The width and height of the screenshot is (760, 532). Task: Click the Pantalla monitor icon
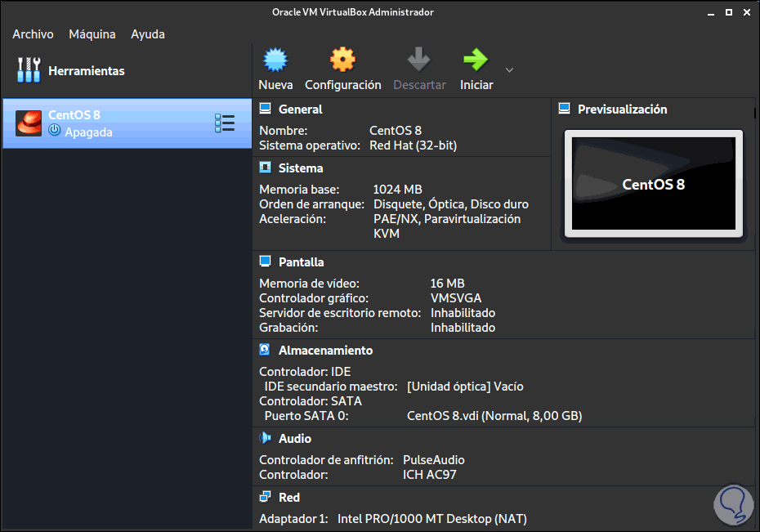(x=265, y=262)
